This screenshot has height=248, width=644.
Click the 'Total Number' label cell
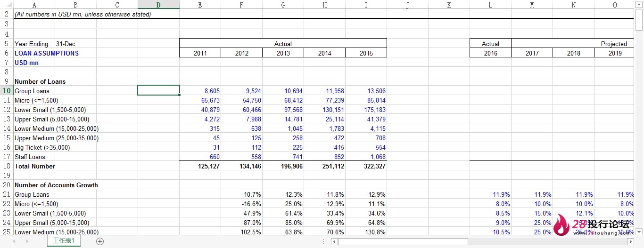click(x=35, y=166)
